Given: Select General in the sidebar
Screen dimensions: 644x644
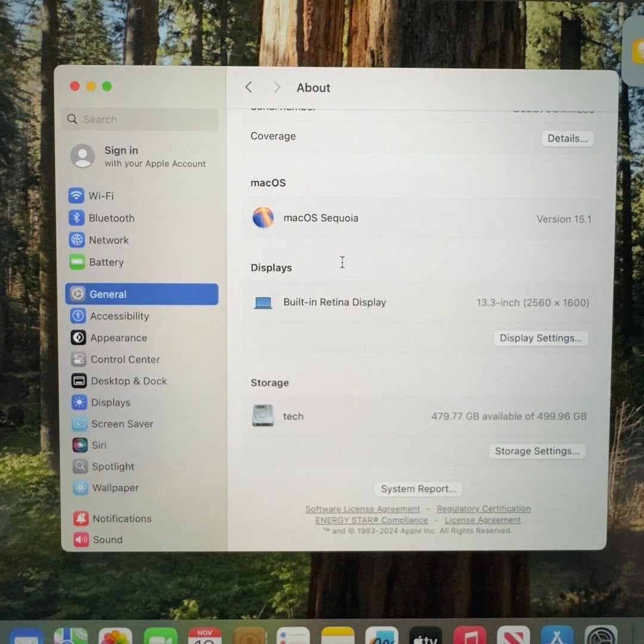Looking at the screenshot, I should 108,294.
